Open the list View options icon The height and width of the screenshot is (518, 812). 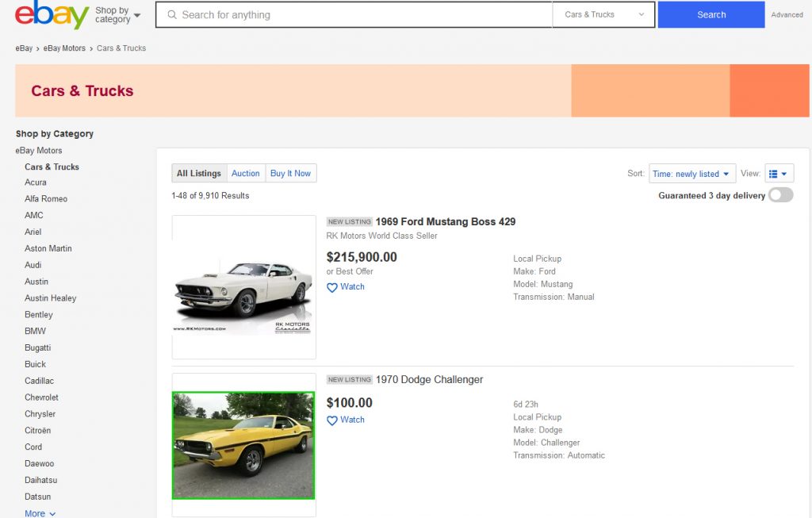coord(779,174)
